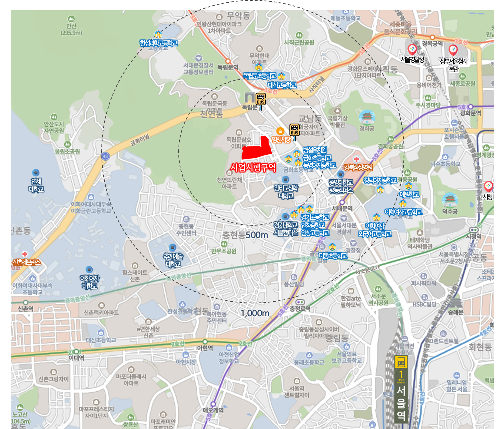
Task: Select the 충정로역 station marker
Action: 300,302
